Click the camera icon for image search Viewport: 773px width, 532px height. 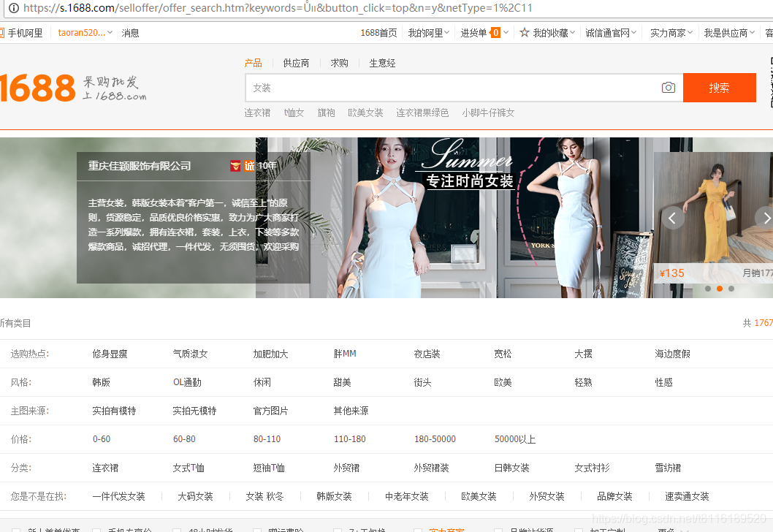pos(668,87)
